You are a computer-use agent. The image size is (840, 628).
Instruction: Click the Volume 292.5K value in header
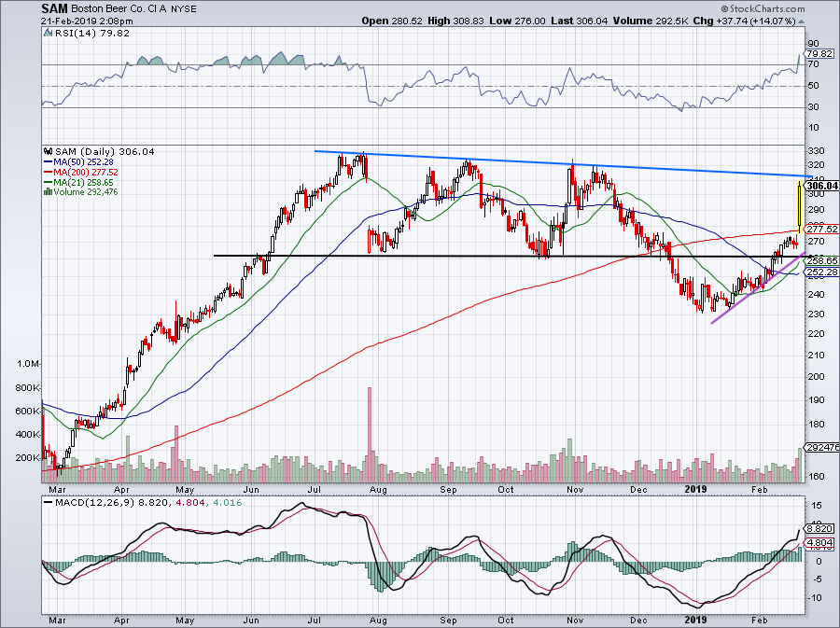click(651, 21)
